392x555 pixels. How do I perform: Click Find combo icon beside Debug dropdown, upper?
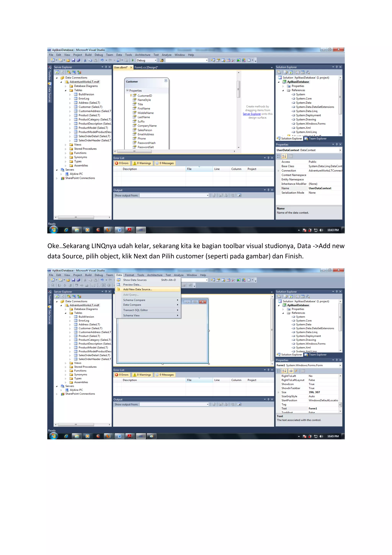point(162,60)
